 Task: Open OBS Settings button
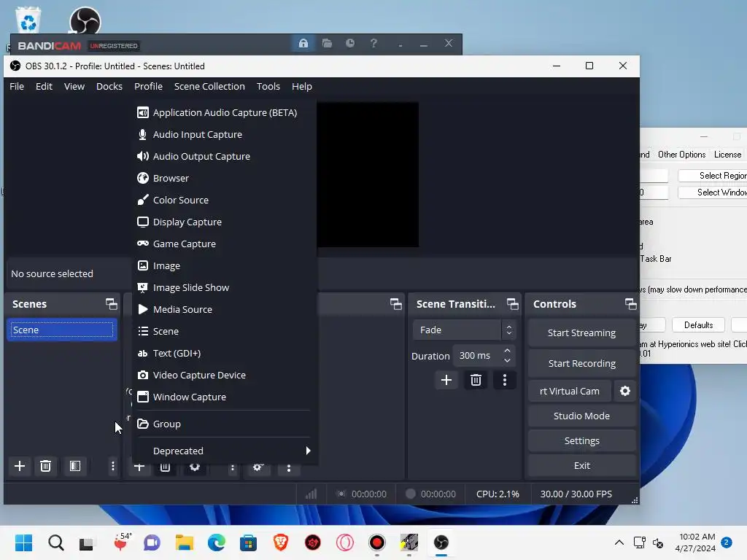point(581,440)
